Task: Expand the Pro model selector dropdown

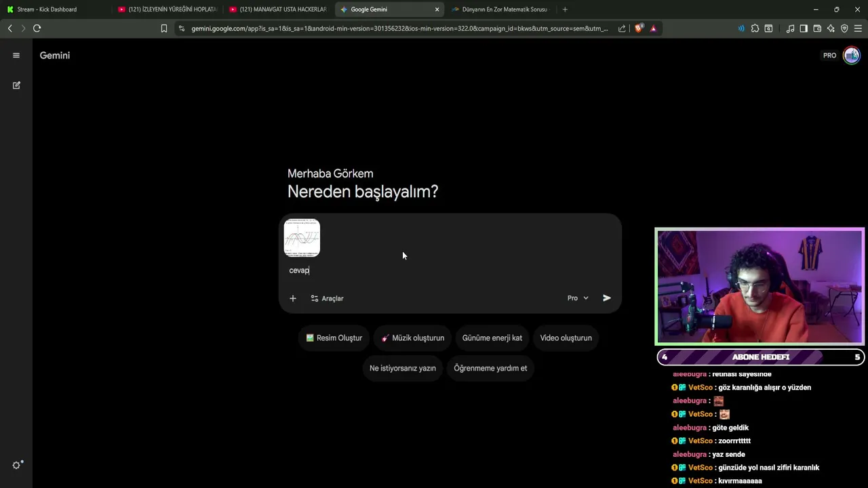Action: 578,298
